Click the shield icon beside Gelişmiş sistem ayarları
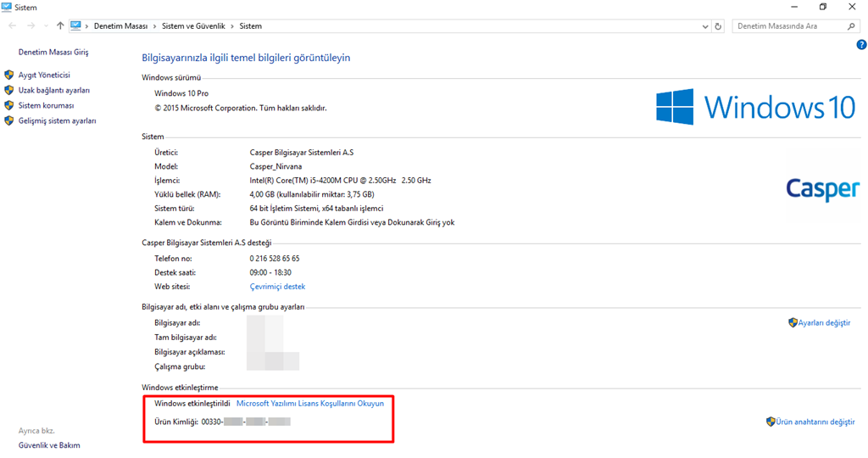 click(8, 120)
